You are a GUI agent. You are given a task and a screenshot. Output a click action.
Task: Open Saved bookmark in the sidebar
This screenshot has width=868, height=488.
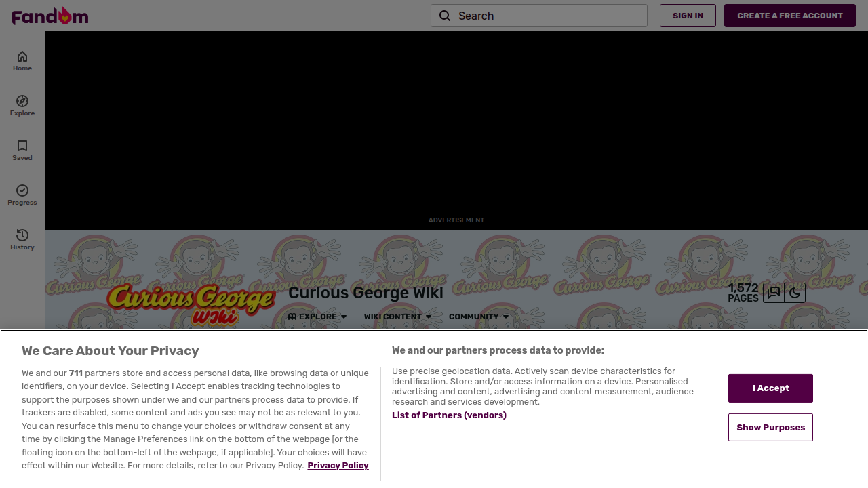(x=22, y=150)
